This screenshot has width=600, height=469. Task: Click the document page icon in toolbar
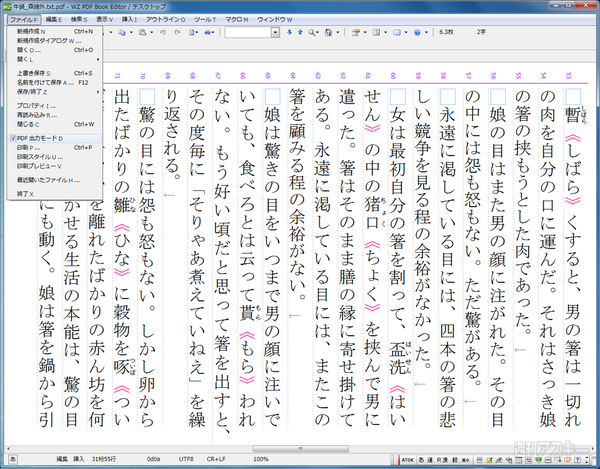click(x=192, y=33)
